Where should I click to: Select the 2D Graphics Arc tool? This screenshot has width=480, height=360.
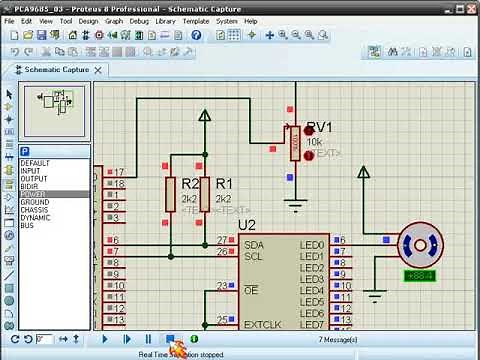tap(9, 314)
